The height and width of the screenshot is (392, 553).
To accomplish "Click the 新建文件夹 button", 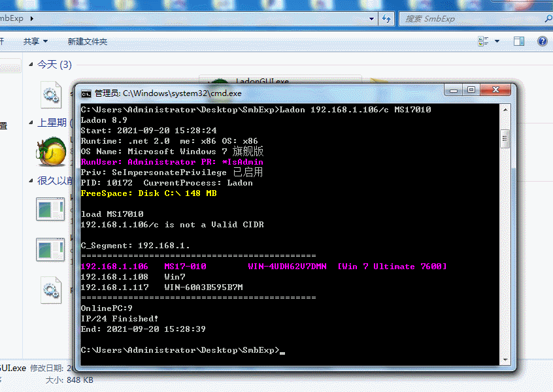I will click(87, 41).
